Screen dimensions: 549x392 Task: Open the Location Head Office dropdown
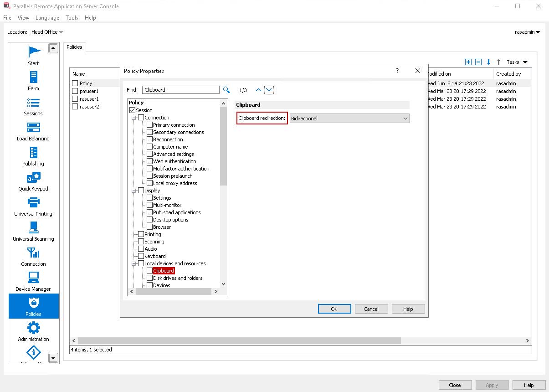point(47,32)
